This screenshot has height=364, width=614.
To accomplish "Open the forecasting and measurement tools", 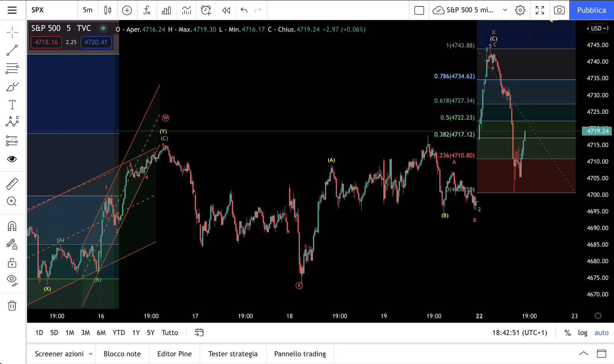I will click(12, 141).
